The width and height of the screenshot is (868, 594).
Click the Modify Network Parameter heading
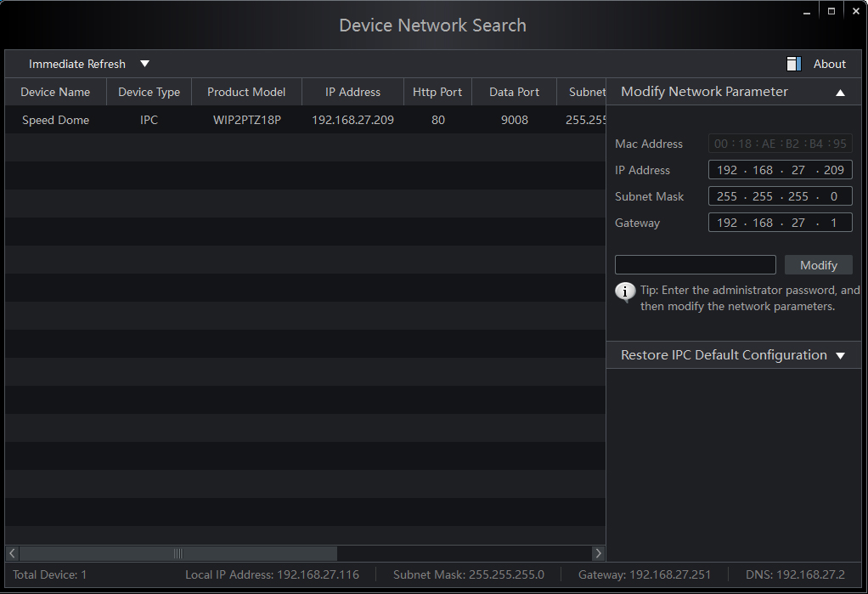coord(704,92)
